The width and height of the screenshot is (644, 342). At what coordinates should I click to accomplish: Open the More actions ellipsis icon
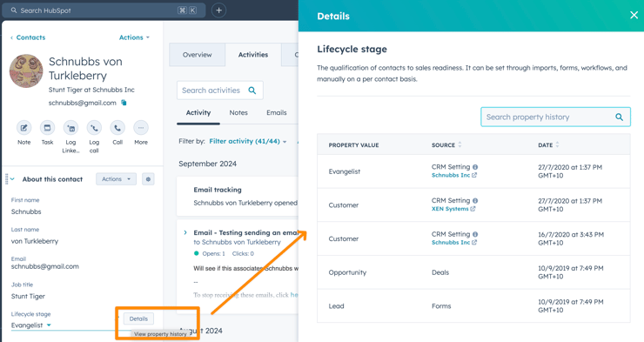coord(141,128)
